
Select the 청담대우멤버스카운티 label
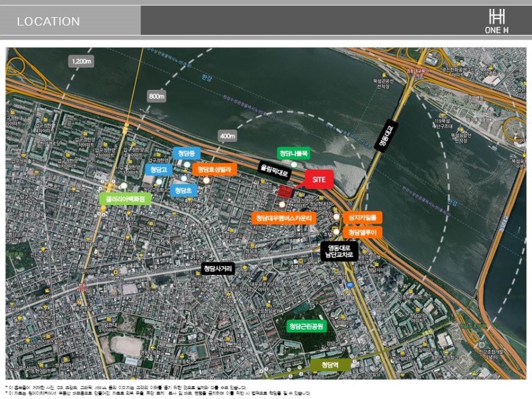284,218
